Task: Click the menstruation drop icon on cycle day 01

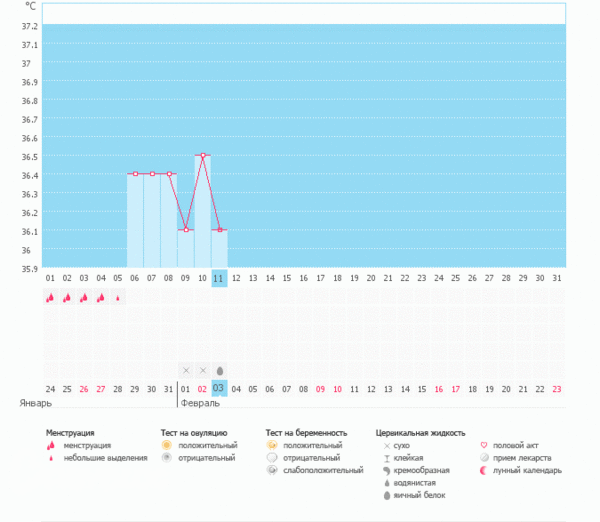Action: [x=50, y=297]
